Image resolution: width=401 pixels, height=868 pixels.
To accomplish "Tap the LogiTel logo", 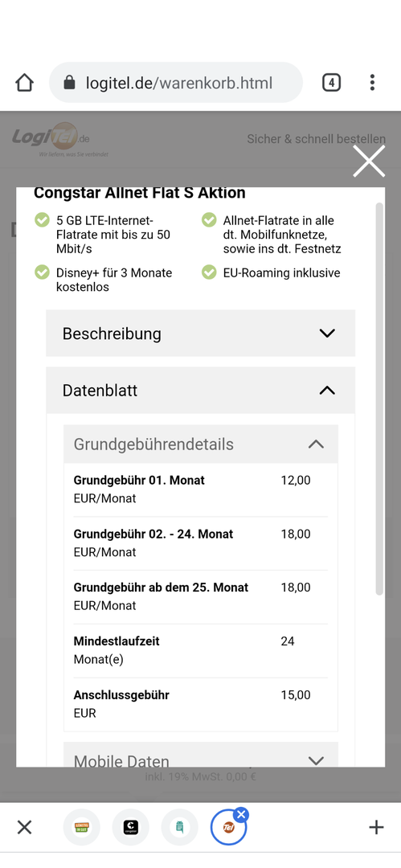I will coord(60,140).
